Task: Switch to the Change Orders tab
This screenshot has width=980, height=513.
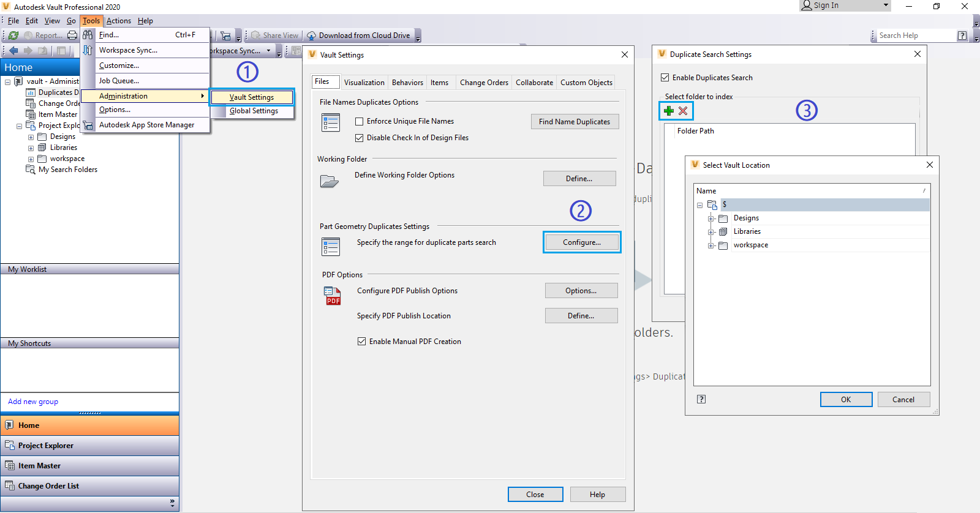Action: [484, 83]
